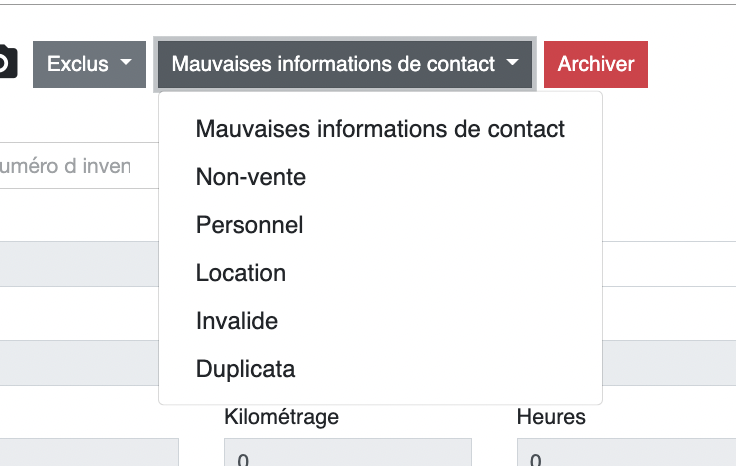Click the Kilométrage label text

(281, 416)
